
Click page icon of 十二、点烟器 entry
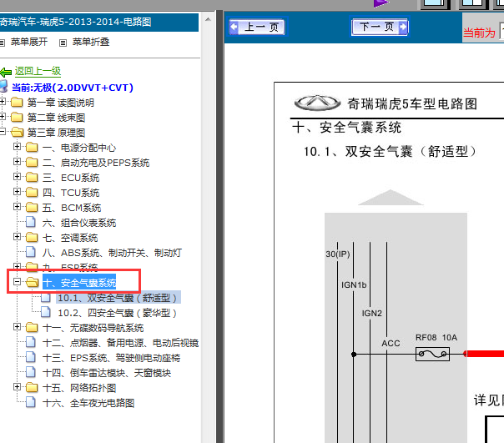pos(31,342)
